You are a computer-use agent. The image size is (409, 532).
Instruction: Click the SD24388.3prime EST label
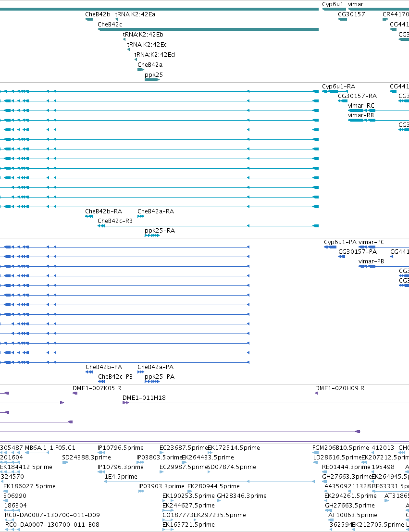point(86,458)
